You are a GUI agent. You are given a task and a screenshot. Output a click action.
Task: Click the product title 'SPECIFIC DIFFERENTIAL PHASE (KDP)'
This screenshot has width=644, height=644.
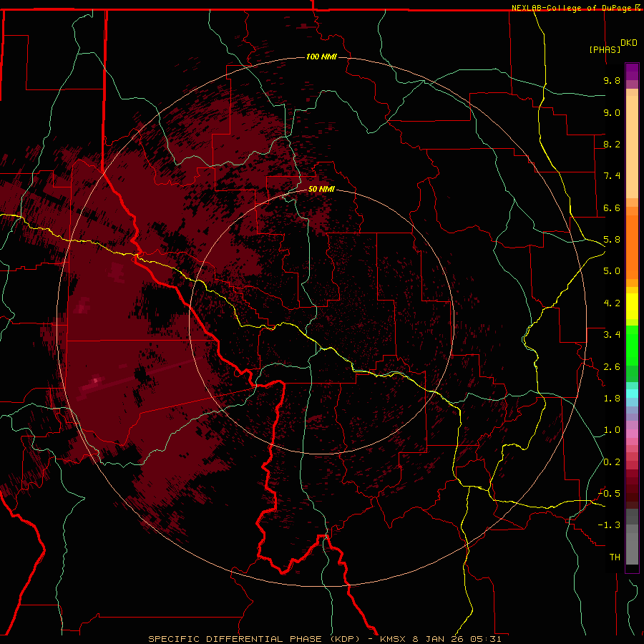(x=254, y=639)
